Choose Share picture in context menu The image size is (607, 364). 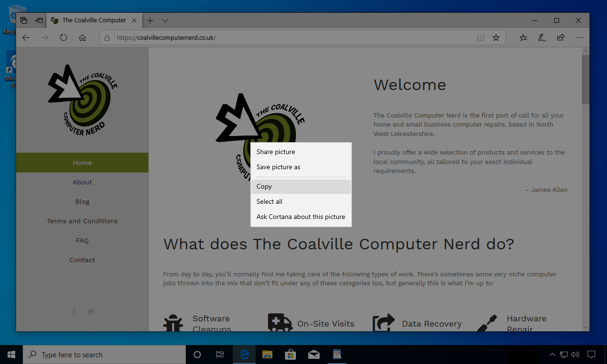(301, 152)
